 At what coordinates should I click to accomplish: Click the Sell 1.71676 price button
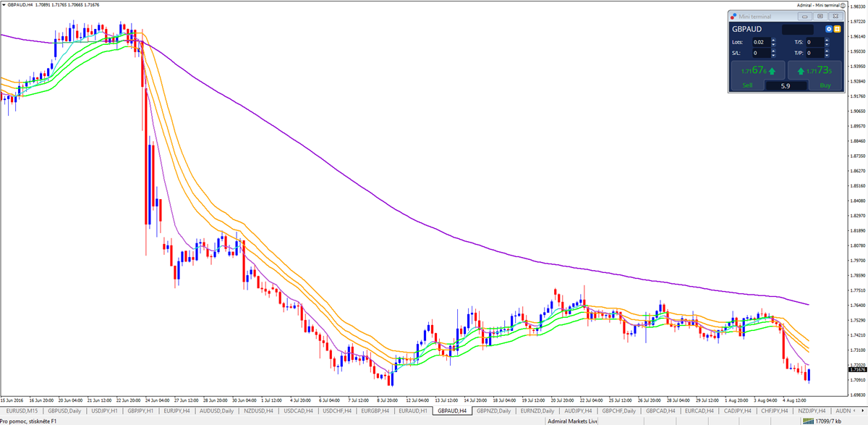[758, 71]
